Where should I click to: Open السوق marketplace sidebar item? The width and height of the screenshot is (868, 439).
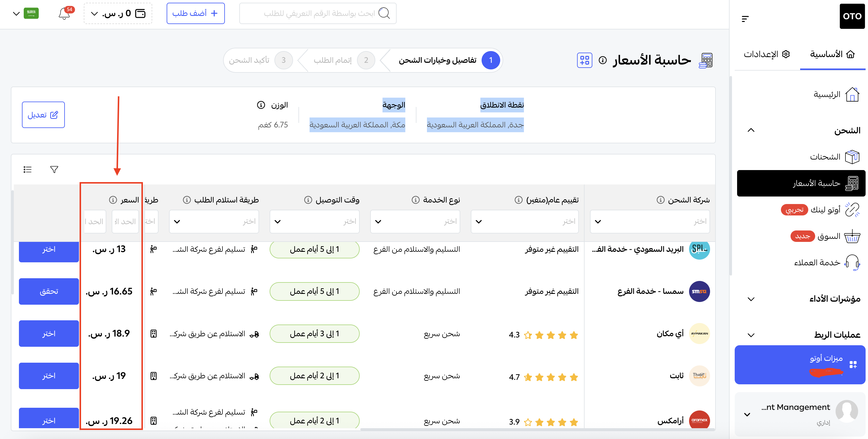pyautogui.click(x=825, y=236)
